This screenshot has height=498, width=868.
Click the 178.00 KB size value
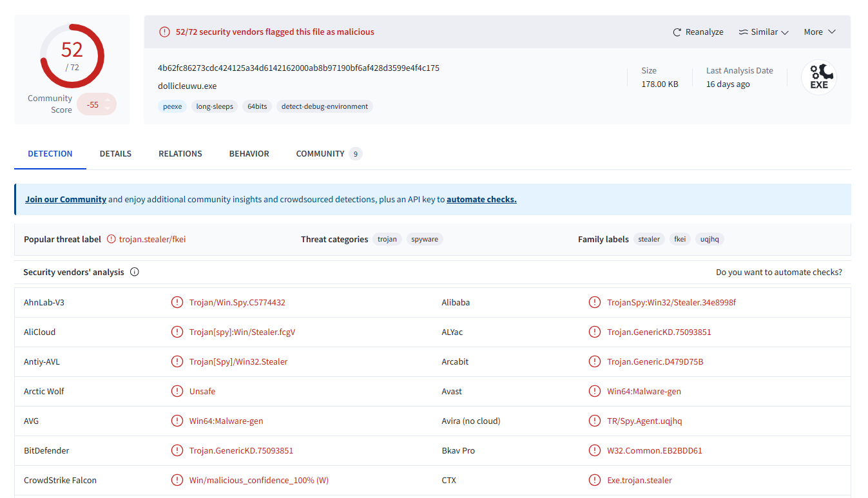pos(660,84)
